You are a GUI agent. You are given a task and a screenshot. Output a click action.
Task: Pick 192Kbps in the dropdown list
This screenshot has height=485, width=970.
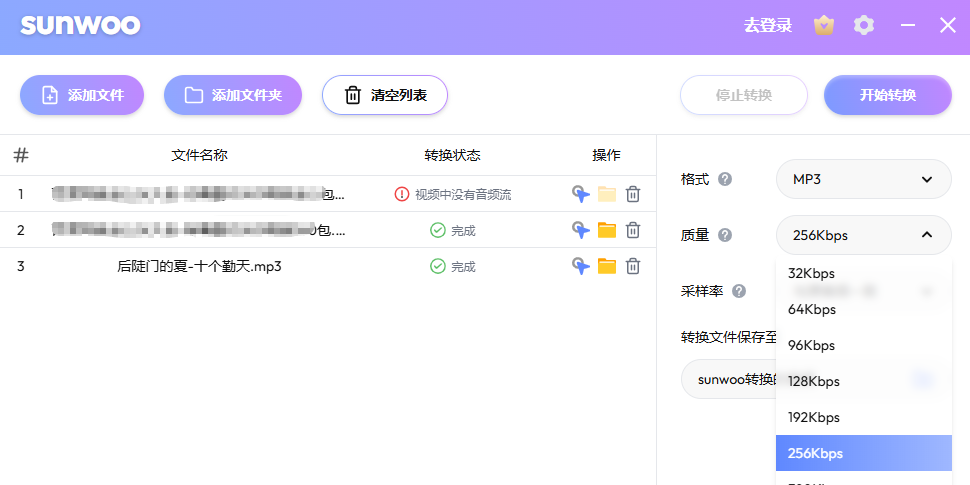point(814,417)
